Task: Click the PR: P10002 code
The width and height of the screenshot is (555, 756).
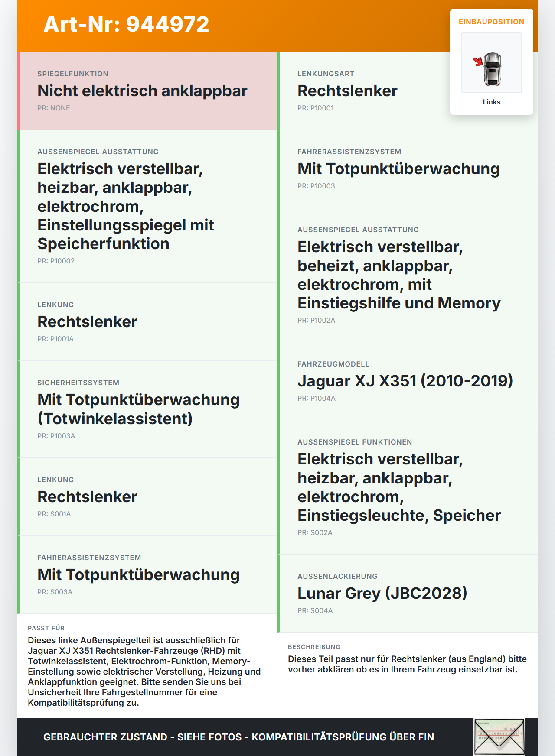Action: tap(56, 261)
